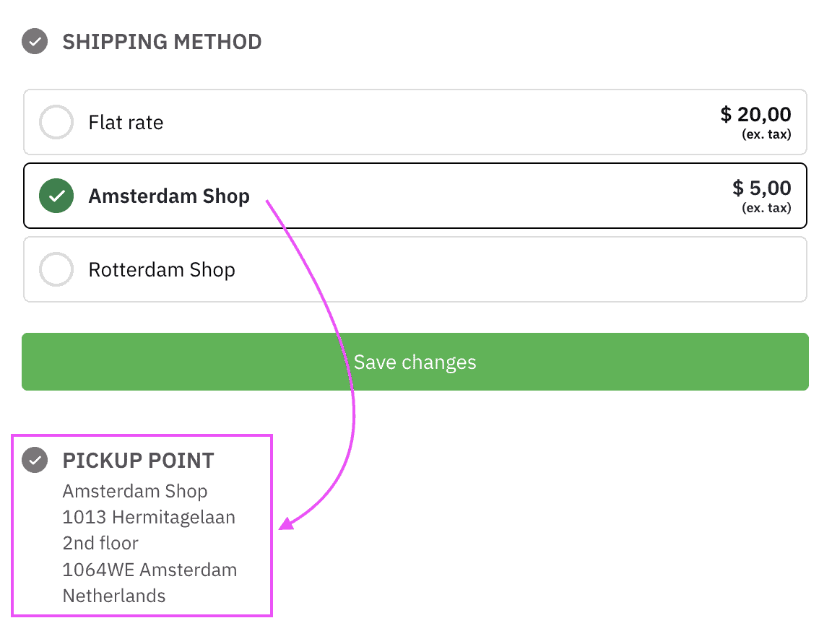Select the Rotterdam Shop shipping option
Screen dimensions: 832x644
point(56,269)
